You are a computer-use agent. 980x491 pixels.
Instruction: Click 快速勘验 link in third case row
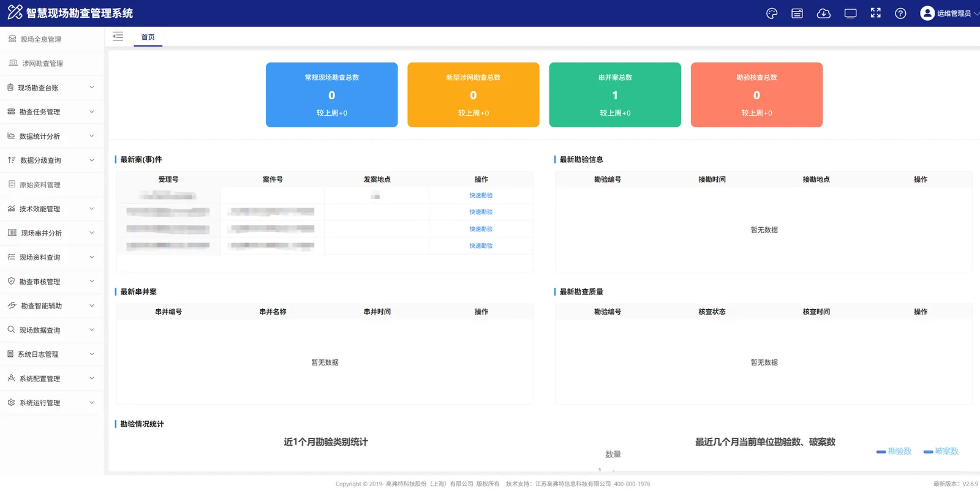point(481,229)
